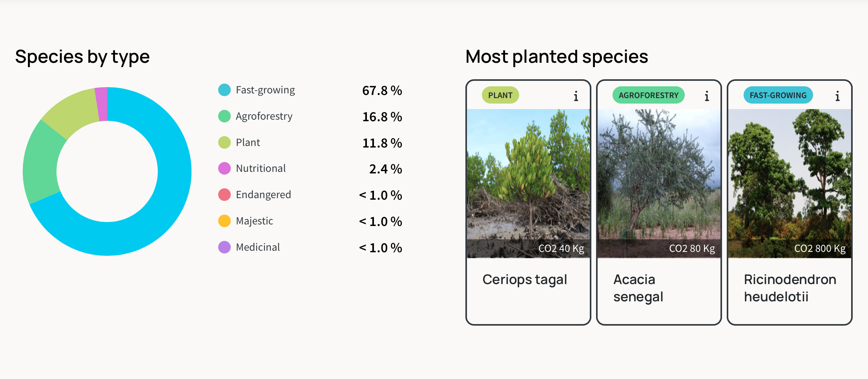Click the Ricinodendron heudelotii tree photo

coord(790,183)
